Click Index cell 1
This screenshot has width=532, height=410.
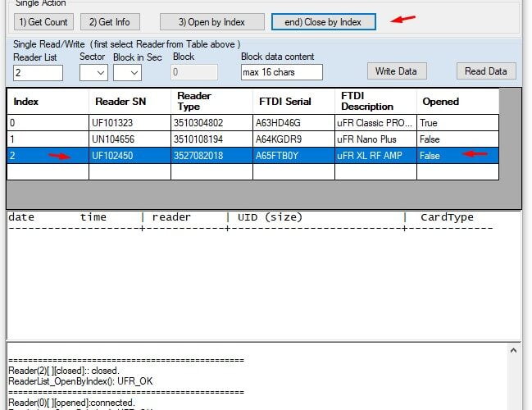(x=48, y=139)
